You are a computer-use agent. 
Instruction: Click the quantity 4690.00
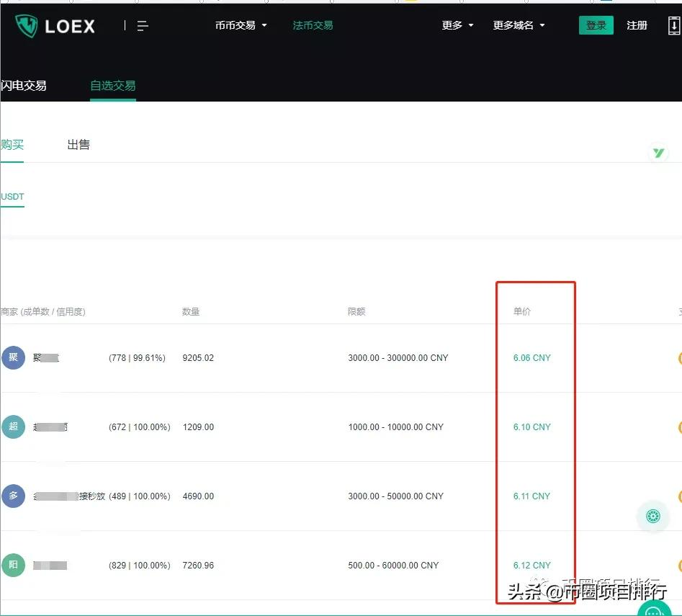tap(198, 496)
